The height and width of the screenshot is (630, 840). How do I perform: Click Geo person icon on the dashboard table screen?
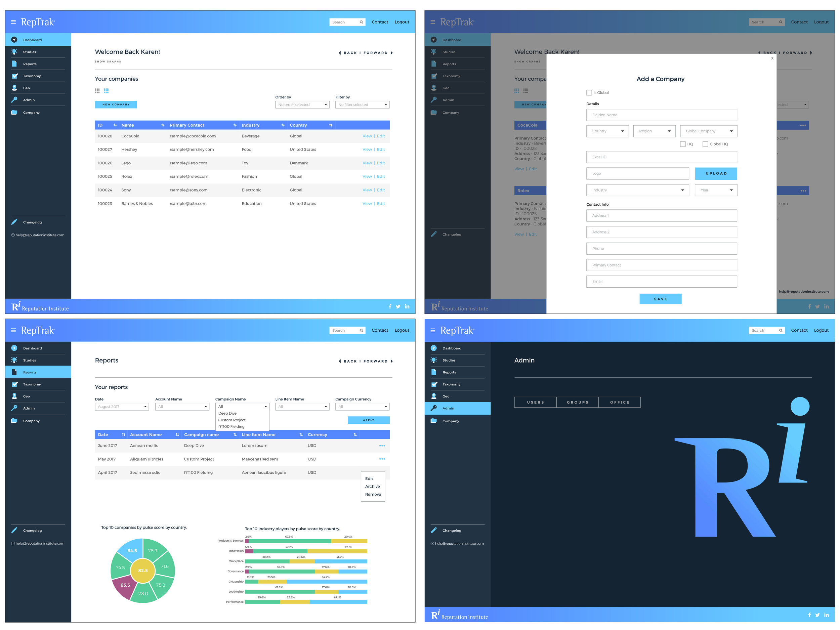[x=14, y=88]
